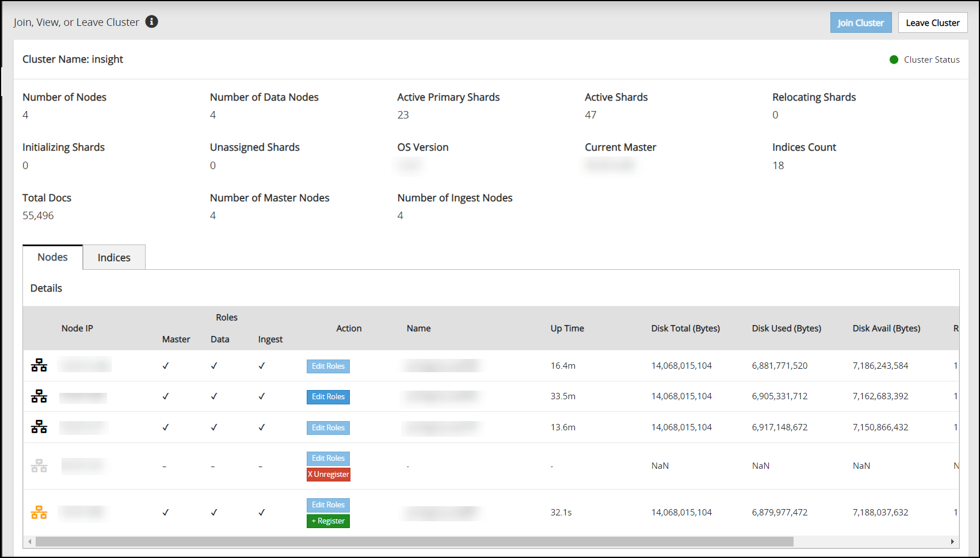Click the network icon for the 13.6m uptime node
The image size is (980, 558).
39,427
